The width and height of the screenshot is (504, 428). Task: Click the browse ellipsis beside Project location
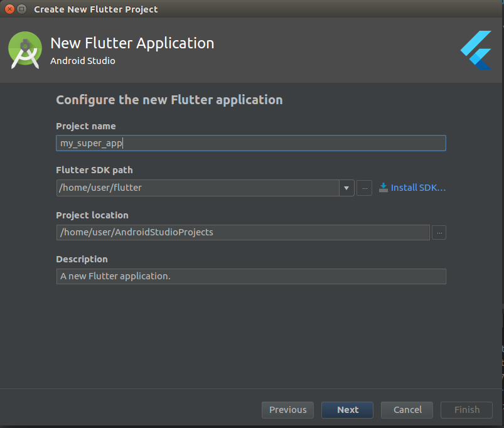tap(439, 232)
